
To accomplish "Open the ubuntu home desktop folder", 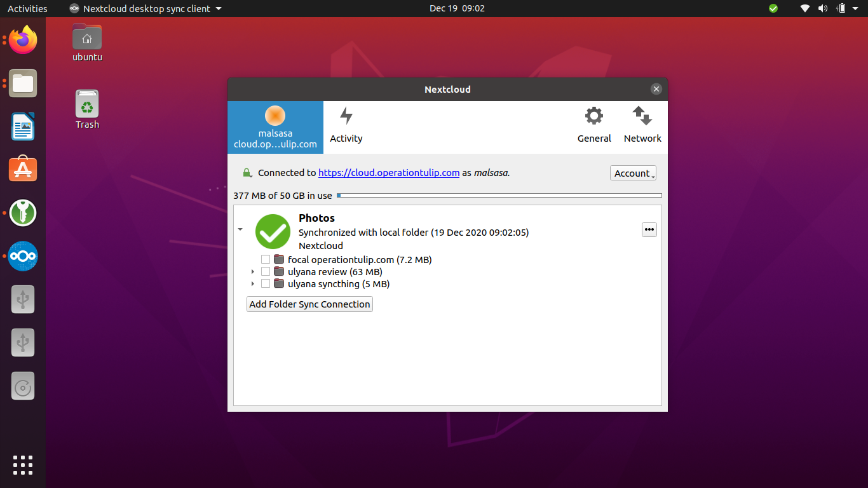I will click(x=87, y=43).
